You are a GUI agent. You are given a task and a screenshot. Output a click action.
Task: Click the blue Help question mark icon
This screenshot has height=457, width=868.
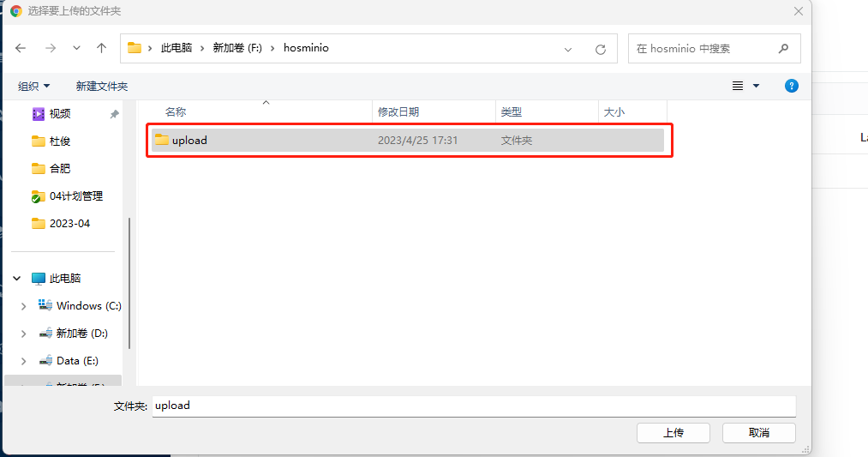click(x=792, y=86)
